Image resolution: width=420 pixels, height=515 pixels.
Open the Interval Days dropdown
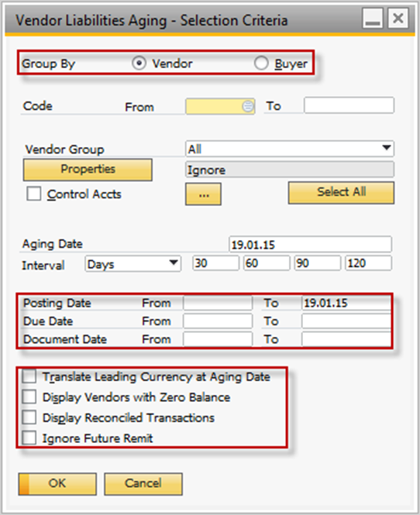(x=174, y=263)
